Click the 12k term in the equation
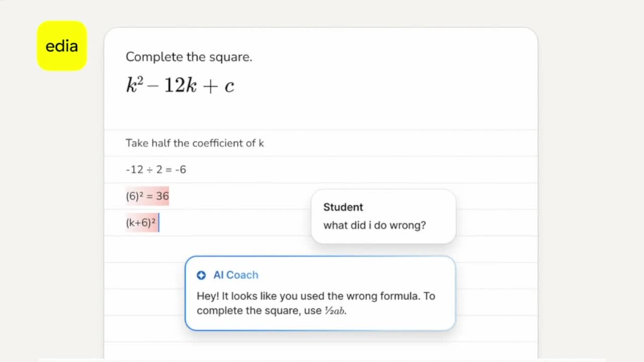The width and height of the screenshot is (644, 362). click(x=180, y=86)
